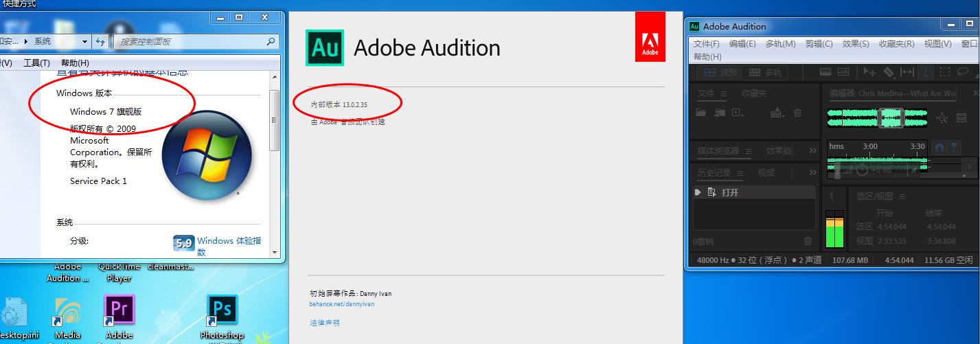
Task: Click 107.68 MB file size in status bar
Action: click(x=850, y=261)
